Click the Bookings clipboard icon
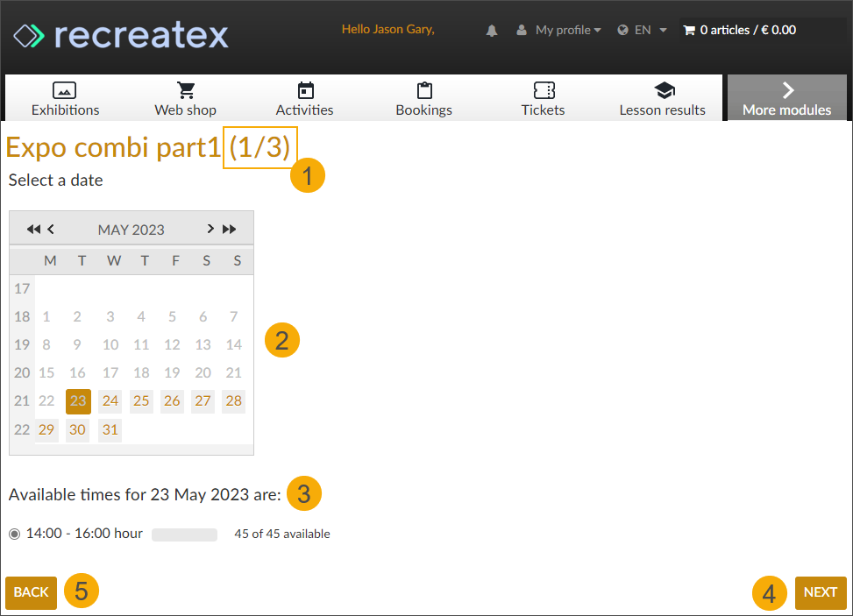Image resolution: width=853 pixels, height=616 pixels. click(x=423, y=89)
